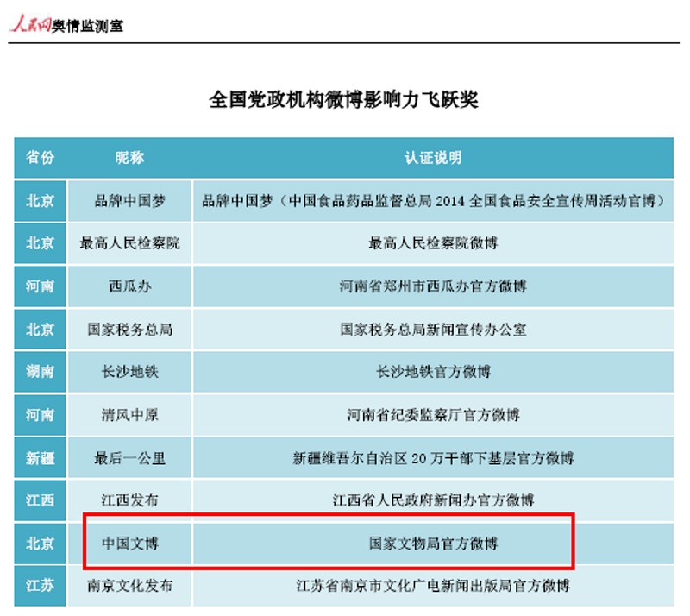
Task: Click 河南省郑州市西瓜办官方微博 description
Action: pos(434,286)
